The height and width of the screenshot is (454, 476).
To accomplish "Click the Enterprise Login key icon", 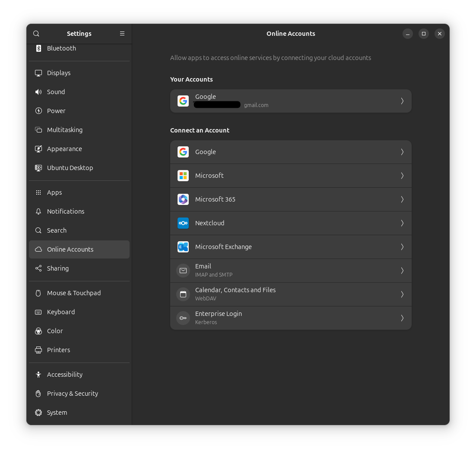I will click(183, 318).
